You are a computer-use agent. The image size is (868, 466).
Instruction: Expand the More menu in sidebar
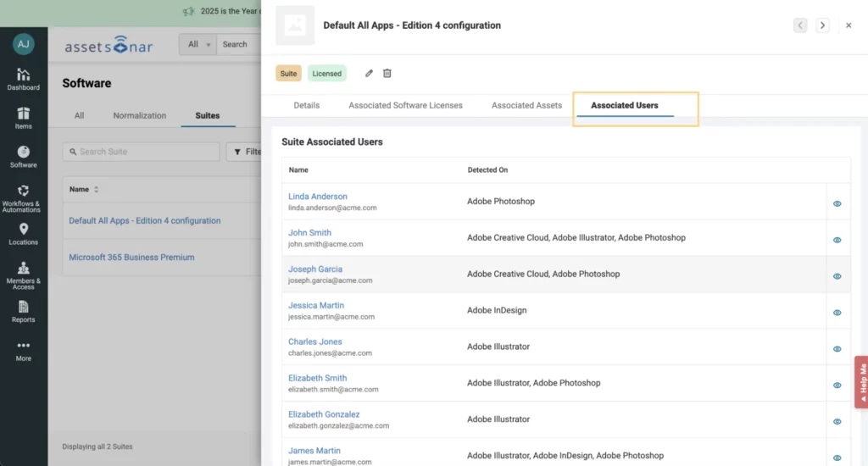24,350
